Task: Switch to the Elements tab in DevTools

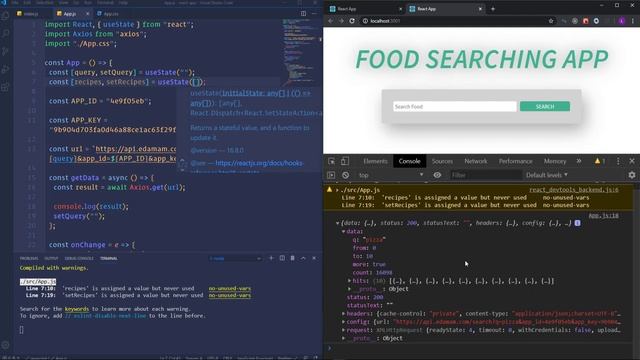Action: [375, 161]
